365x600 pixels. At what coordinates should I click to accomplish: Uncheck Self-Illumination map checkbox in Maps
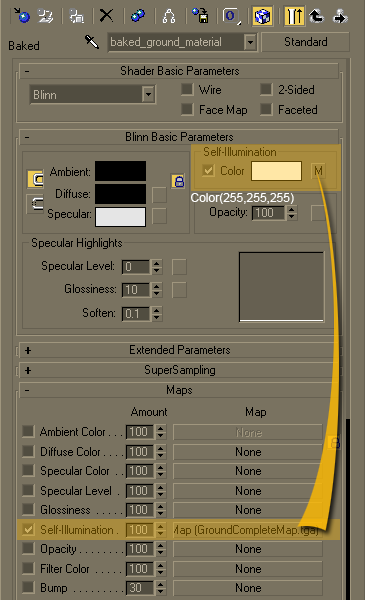pos(28,530)
